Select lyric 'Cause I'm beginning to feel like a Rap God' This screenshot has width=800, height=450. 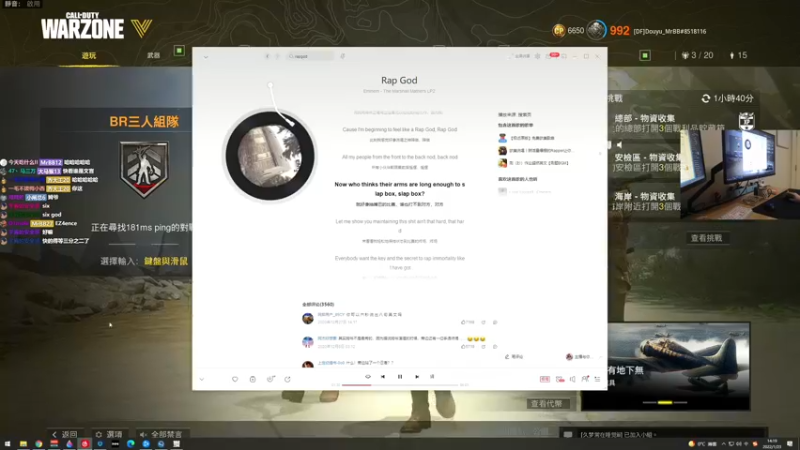point(399,130)
